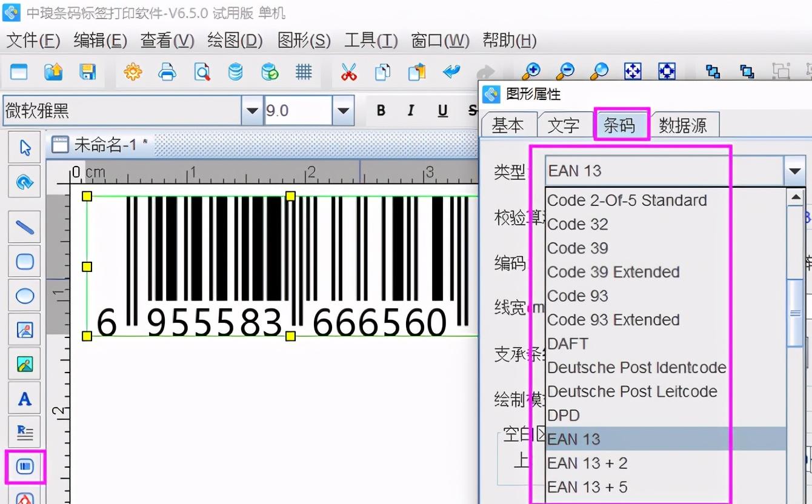The width and height of the screenshot is (812, 504).
Task: Select the ellipse drawing tool
Action: coord(24,296)
